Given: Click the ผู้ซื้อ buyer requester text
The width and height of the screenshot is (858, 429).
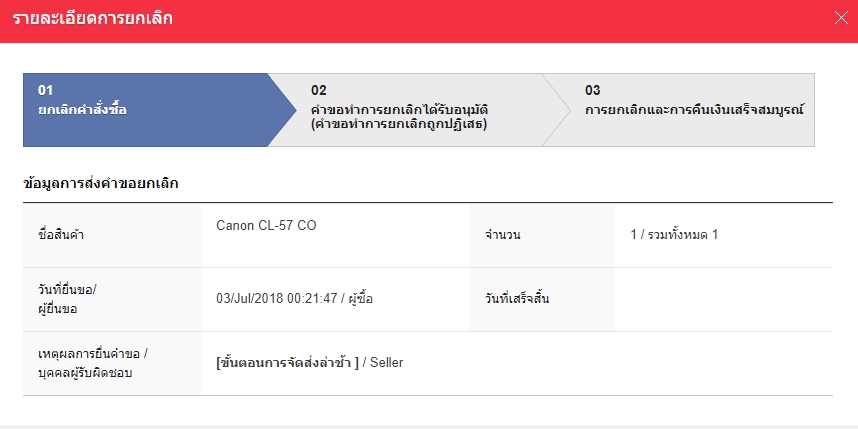Looking at the screenshot, I should [x=360, y=299].
